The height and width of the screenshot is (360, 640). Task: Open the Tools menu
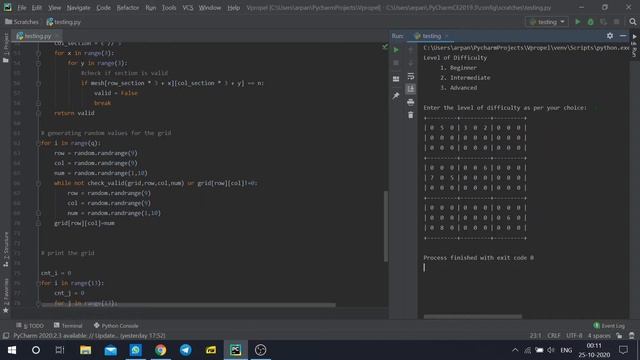169,8
